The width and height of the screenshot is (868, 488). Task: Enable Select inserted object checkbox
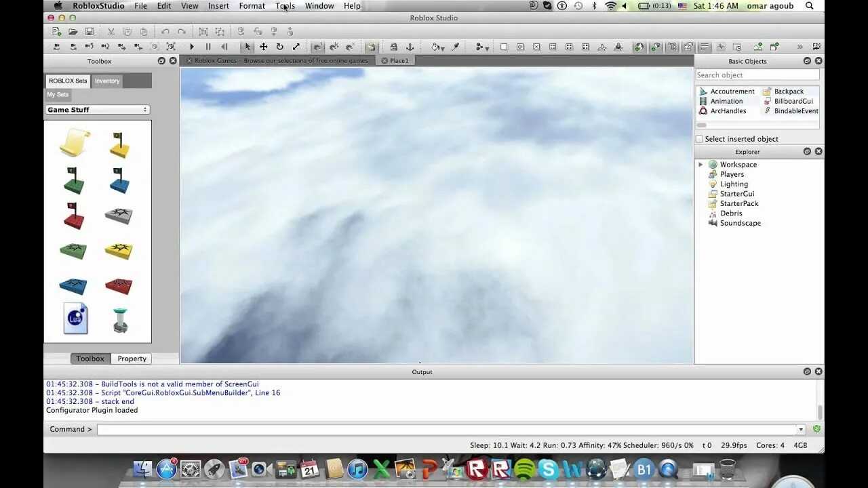coord(699,139)
